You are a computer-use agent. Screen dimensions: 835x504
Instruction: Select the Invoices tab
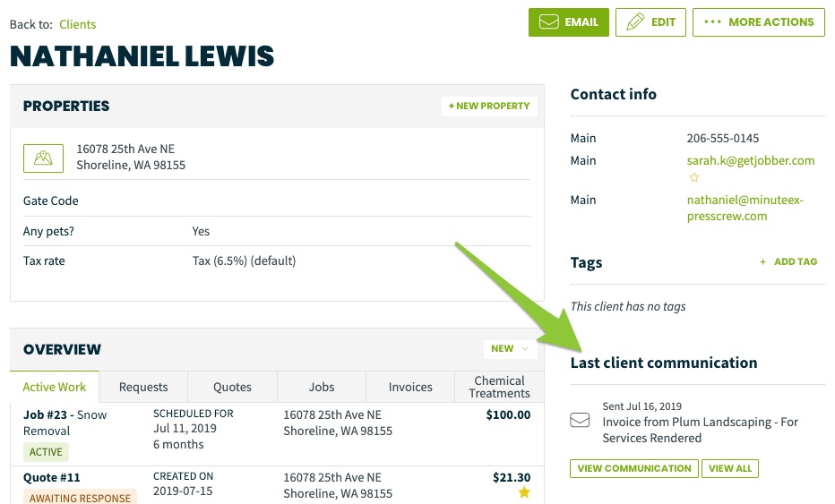point(410,387)
